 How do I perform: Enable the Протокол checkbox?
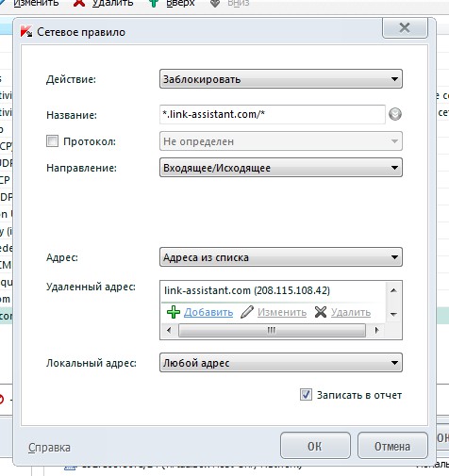52,141
